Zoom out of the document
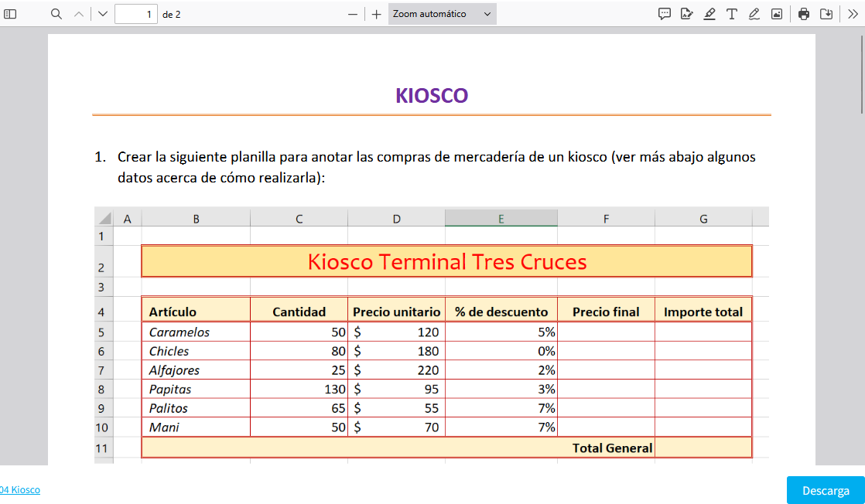The image size is (865, 504). (353, 14)
